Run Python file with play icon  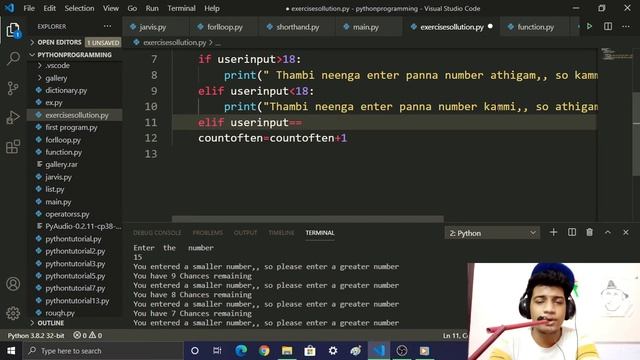pyautogui.click(x=589, y=27)
